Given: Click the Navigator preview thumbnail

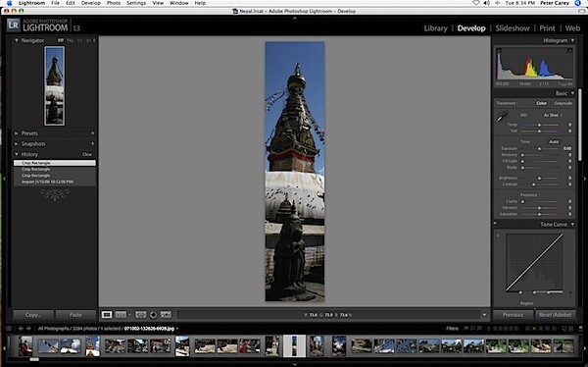Looking at the screenshot, I should coord(54,85).
